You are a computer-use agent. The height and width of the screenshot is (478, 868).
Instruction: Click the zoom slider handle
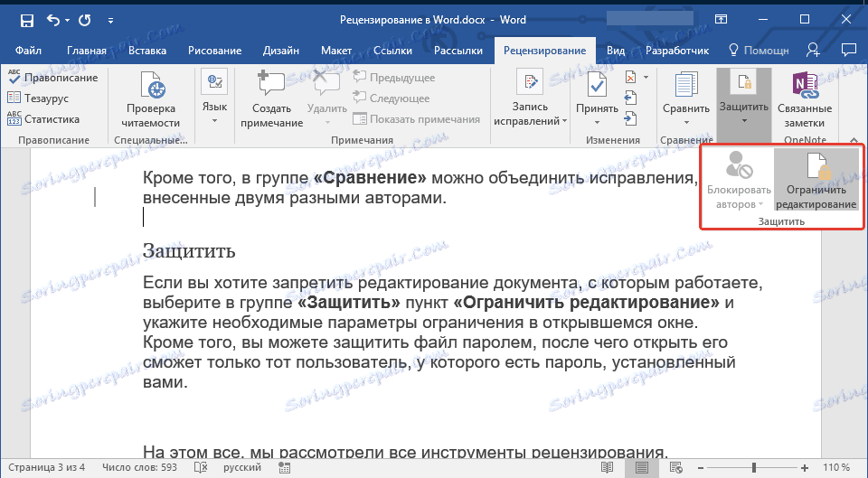753,468
